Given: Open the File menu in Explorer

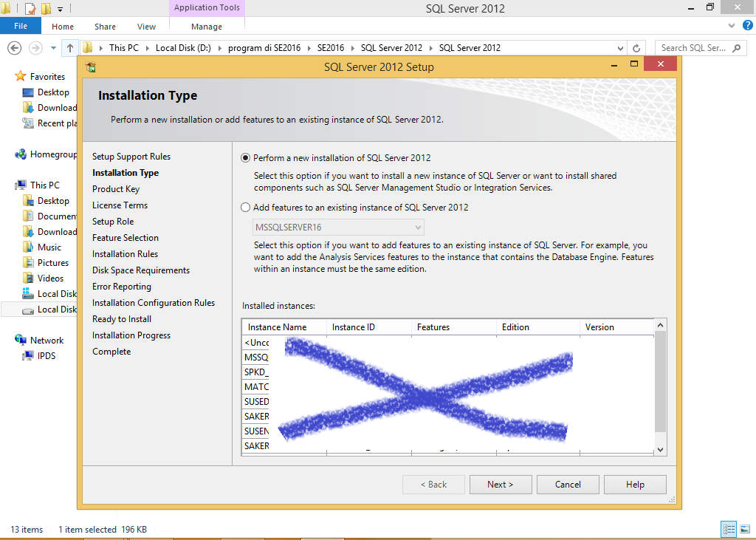Looking at the screenshot, I should coord(20,26).
